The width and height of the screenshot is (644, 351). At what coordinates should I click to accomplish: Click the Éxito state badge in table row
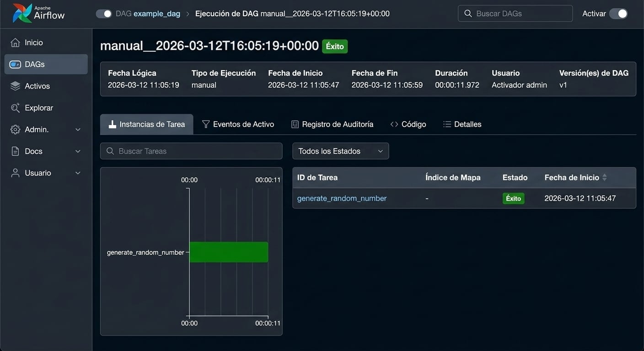tap(513, 198)
